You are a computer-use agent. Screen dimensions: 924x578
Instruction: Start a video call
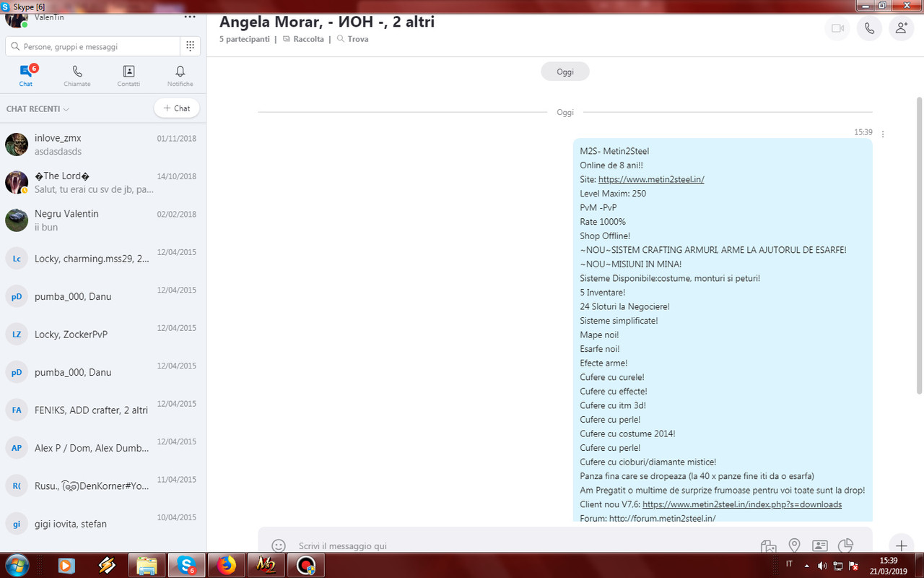[x=837, y=28]
